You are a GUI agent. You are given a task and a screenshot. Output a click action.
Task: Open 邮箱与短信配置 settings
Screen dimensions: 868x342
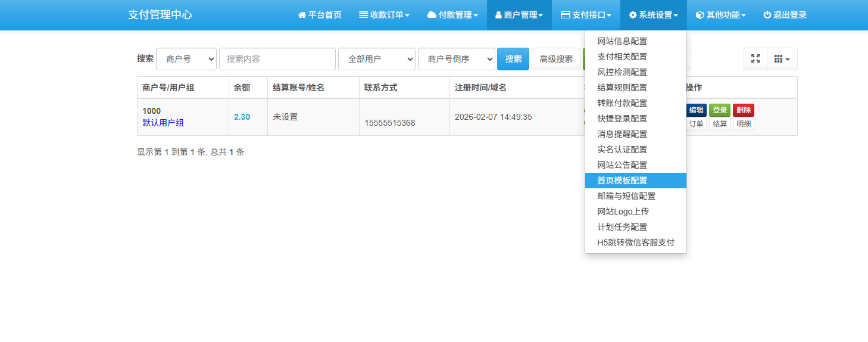tap(626, 196)
